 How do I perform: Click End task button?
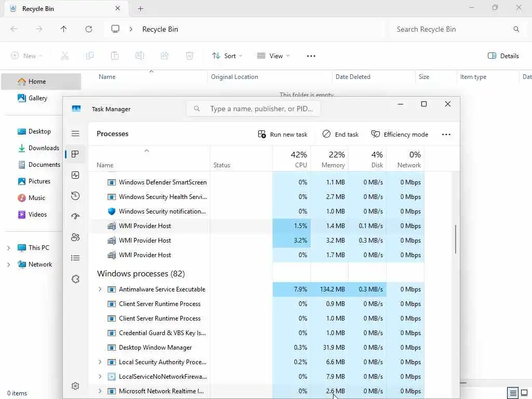340,135
